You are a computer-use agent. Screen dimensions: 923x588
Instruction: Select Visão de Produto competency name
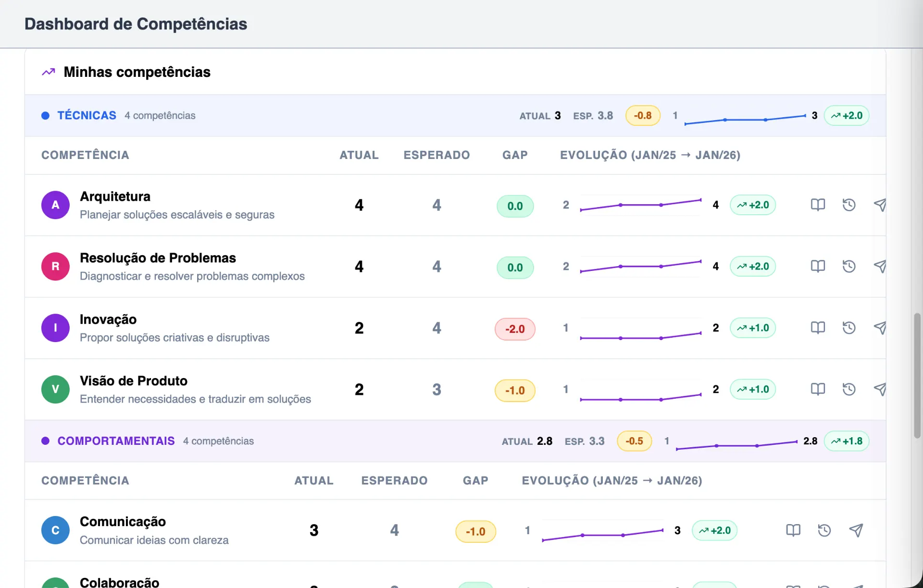pos(134,381)
